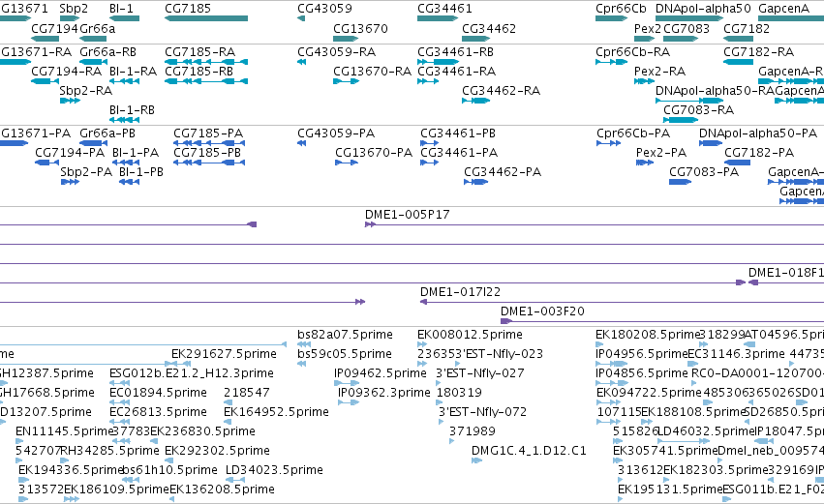Viewport: 824px width, 504px height.
Task: Click transcript Cpr66Cb-RA
Action: 632,52
